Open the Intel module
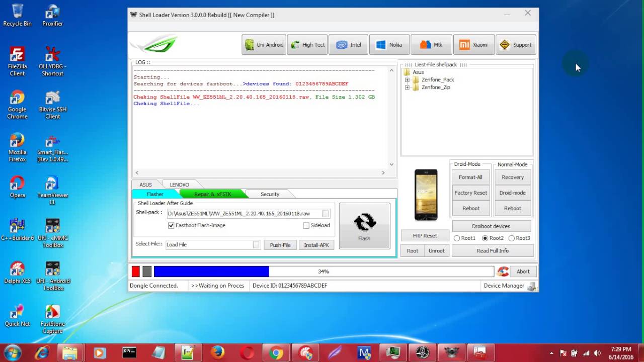 tap(348, 45)
